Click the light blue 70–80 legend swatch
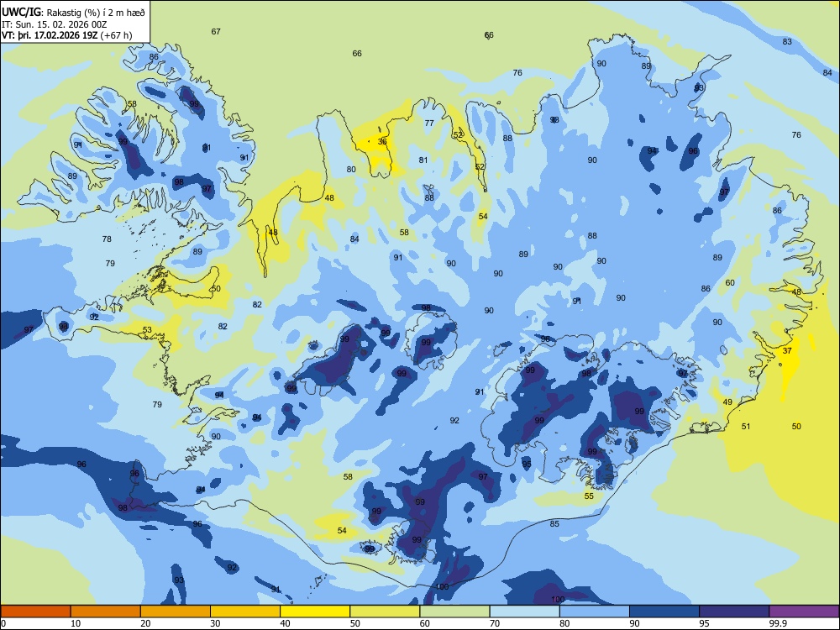This screenshot has width=840, height=630. 525,612
